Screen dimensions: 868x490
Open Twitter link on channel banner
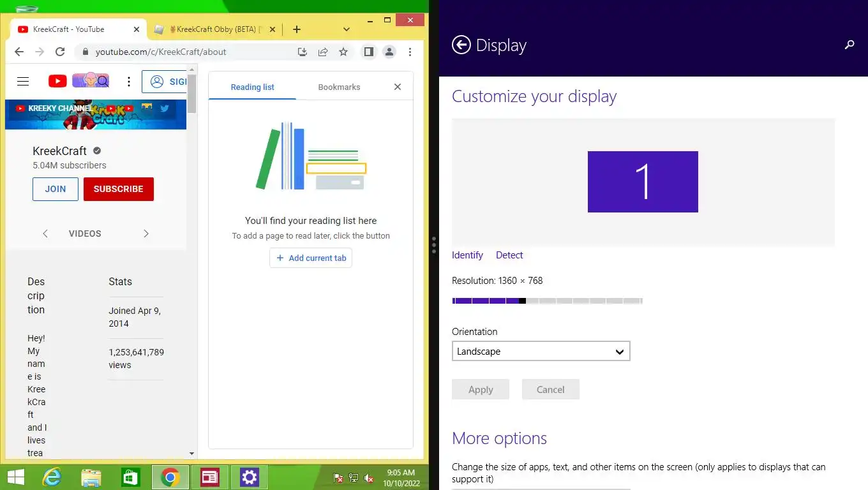pyautogui.click(x=165, y=108)
